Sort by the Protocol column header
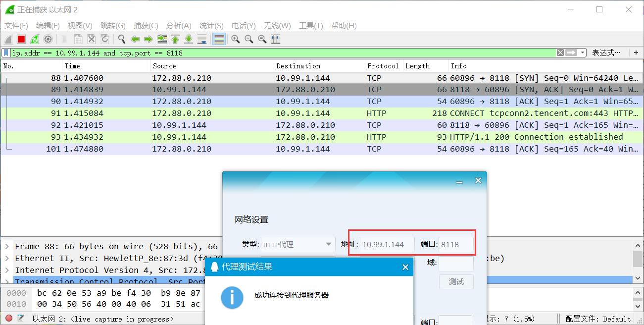The width and height of the screenshot is (644, 325). coord(384,66)
